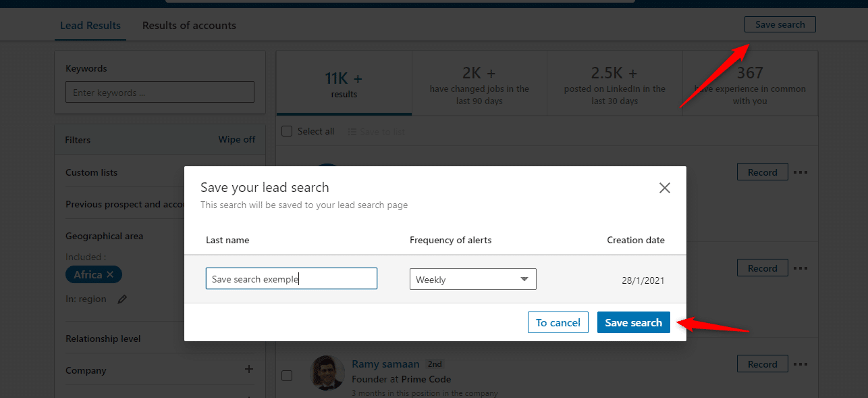Image resolution: width=868 pixels, height=398 pixels.
Task: Open the Weekly alert frequency dropdown
Action: tap(472, 279)
